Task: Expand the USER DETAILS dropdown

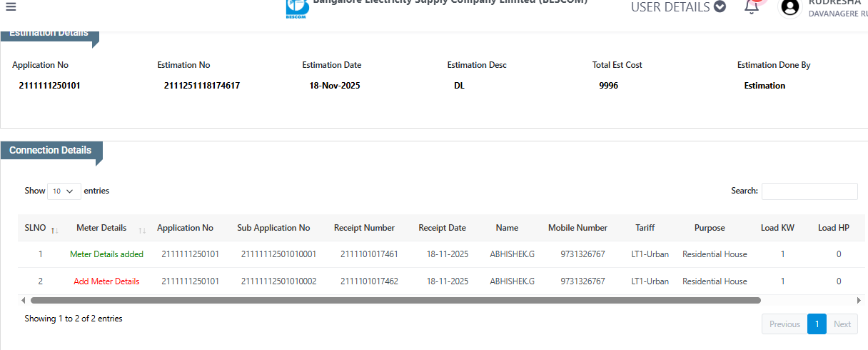Action: tap(678, 7)
